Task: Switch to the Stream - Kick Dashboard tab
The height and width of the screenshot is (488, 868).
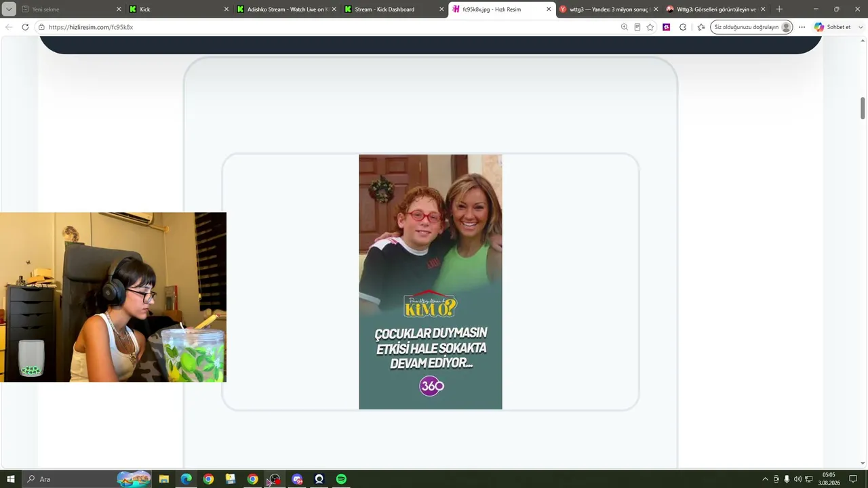Action: (393, 9)
